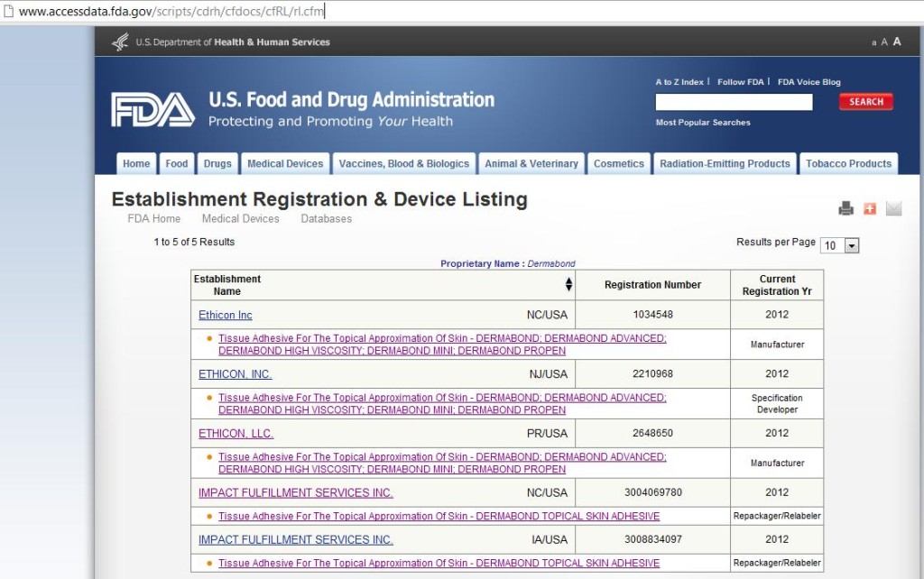Click Medical Devices breadcrumb

[240, 218]
